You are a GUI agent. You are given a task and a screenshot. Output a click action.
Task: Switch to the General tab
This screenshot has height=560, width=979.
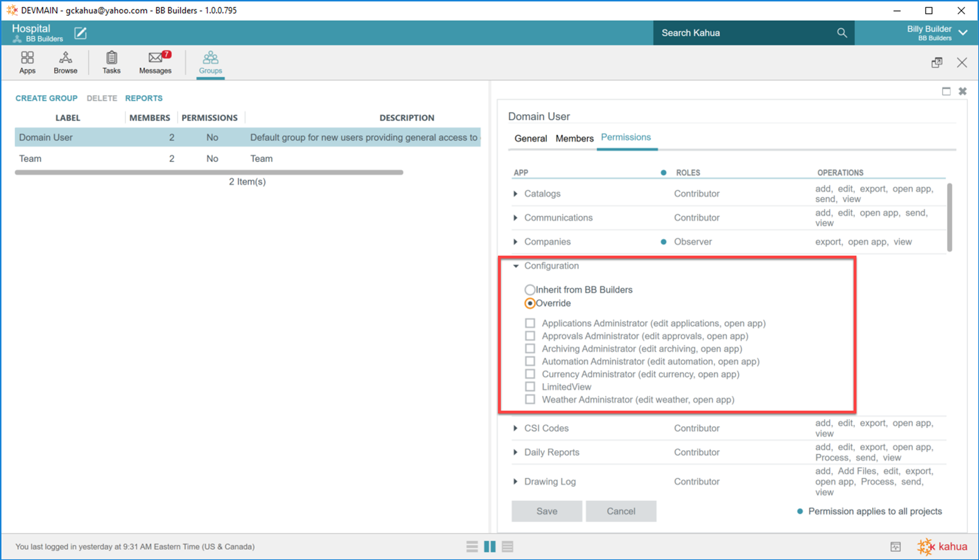530,138
